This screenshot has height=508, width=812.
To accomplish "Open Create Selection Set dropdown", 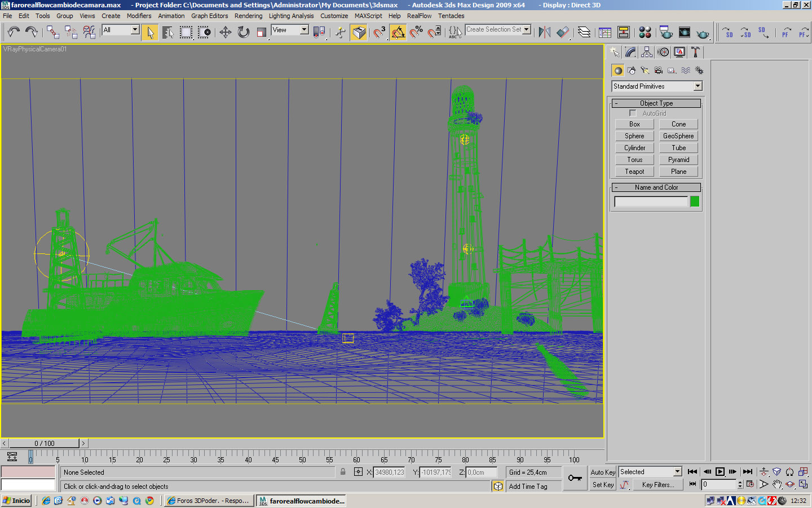I will coord(498,29).
